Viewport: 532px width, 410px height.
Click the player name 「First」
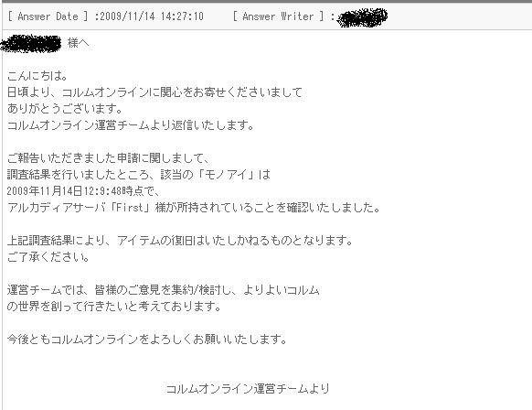[x=132, y=207]
